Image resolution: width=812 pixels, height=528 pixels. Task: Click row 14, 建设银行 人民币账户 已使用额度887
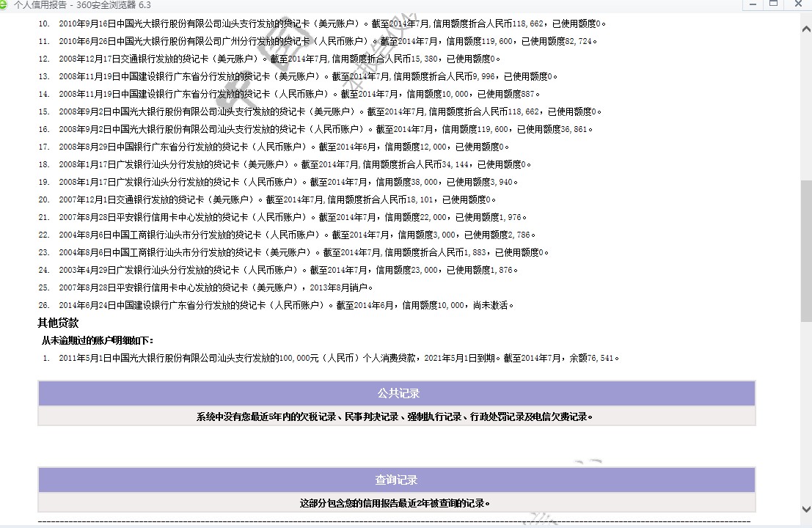[289, 94]
